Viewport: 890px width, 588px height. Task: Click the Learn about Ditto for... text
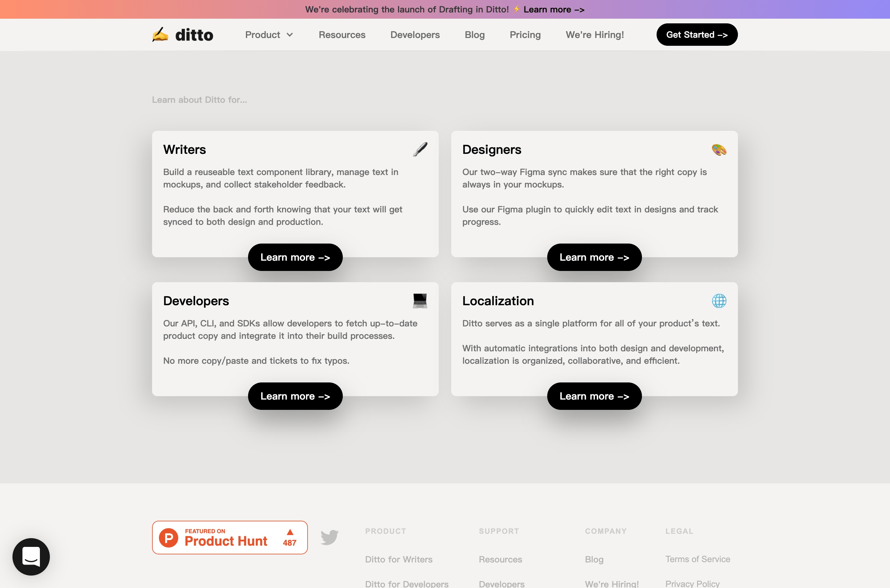tap(199, 100)
